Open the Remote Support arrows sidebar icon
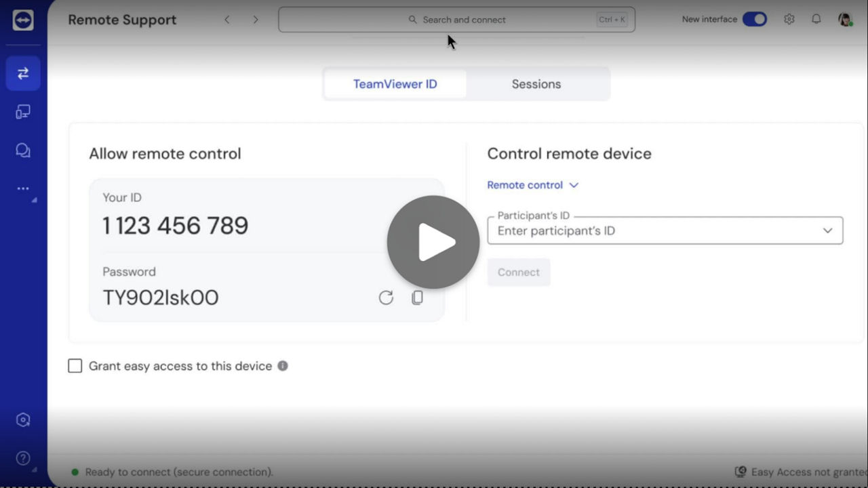The image size is (868, 488). point(23,73)
